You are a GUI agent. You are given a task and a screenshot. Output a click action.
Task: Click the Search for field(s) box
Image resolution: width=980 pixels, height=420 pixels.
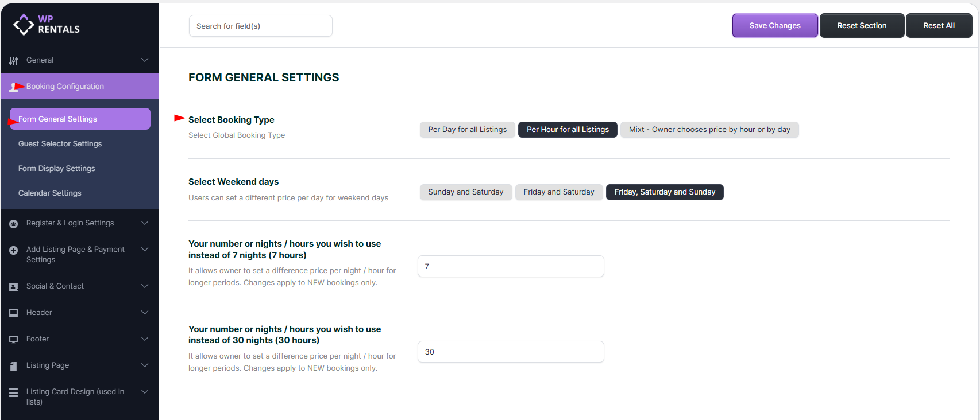[x=260, y=26]
